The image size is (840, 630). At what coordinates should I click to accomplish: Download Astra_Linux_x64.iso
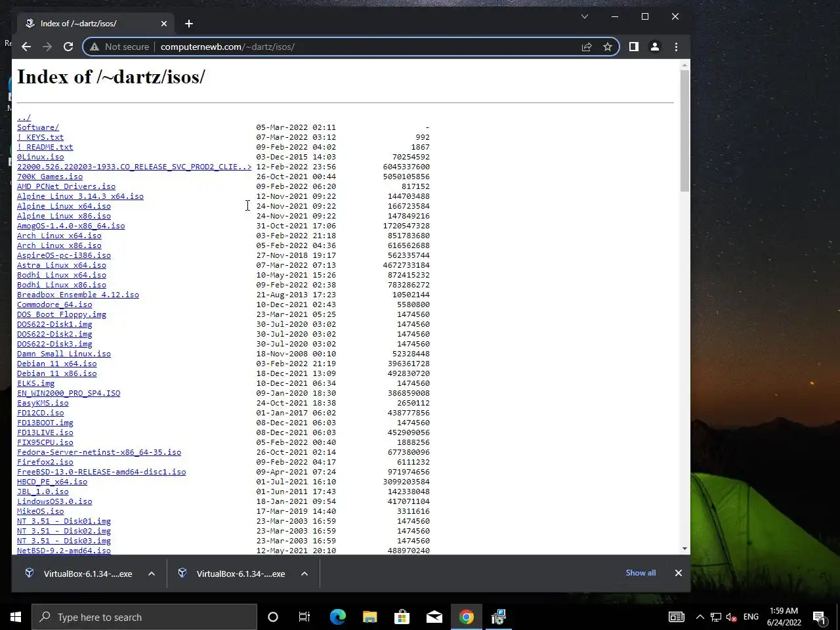coord(62,265)
